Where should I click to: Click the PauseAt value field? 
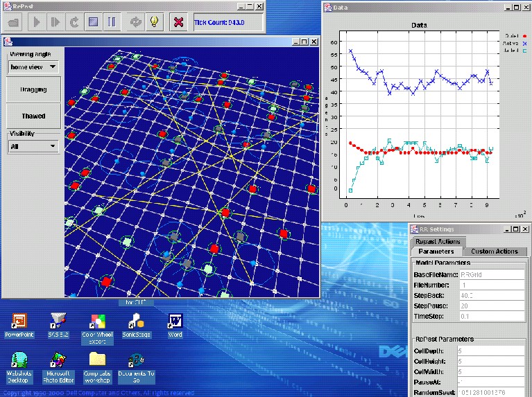point(491,382)
